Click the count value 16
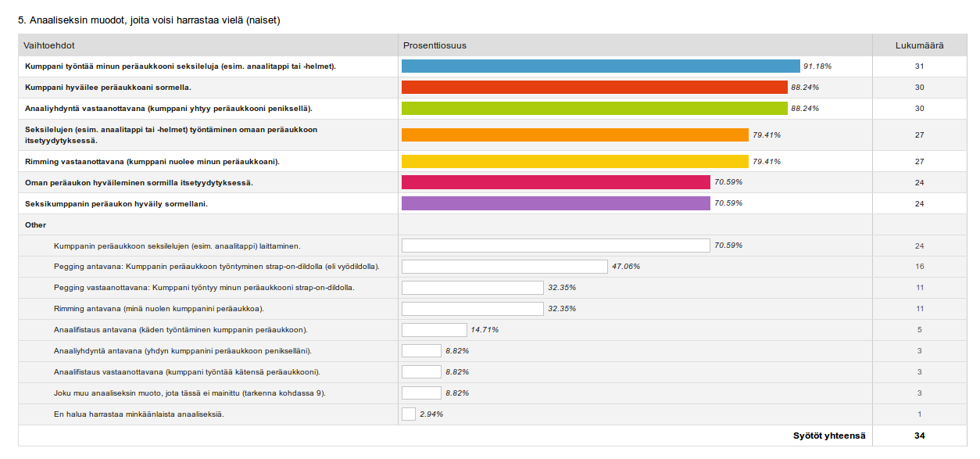This screenshot has width=980, height=459. 919,267
